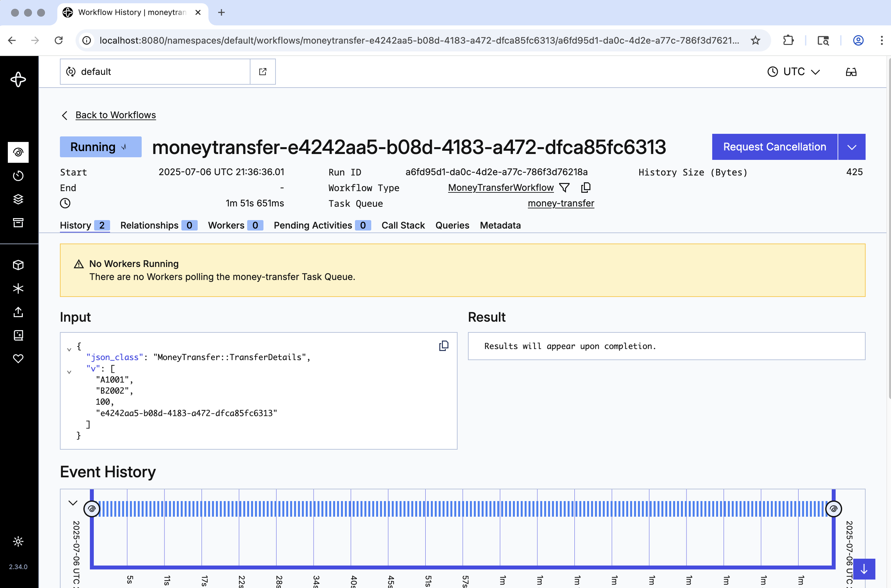Copy the workflow type name
Screen dimensions: 891x588
[586, 187]
